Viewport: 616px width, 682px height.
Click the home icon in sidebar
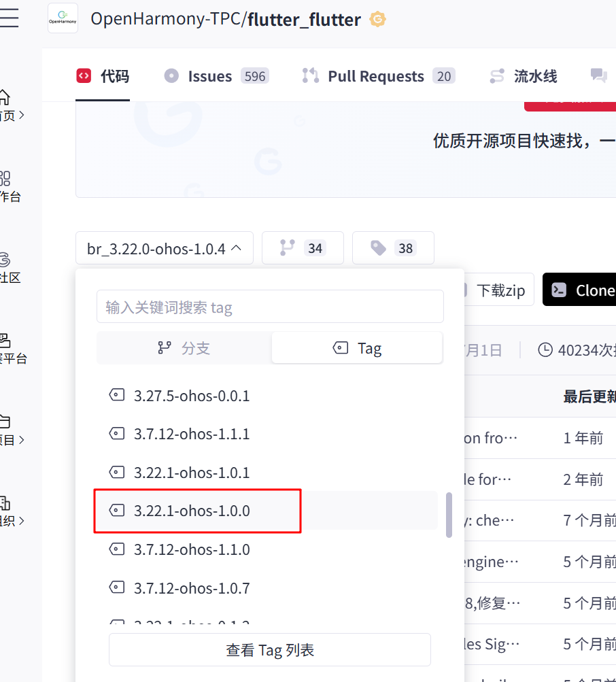(4, 97)
